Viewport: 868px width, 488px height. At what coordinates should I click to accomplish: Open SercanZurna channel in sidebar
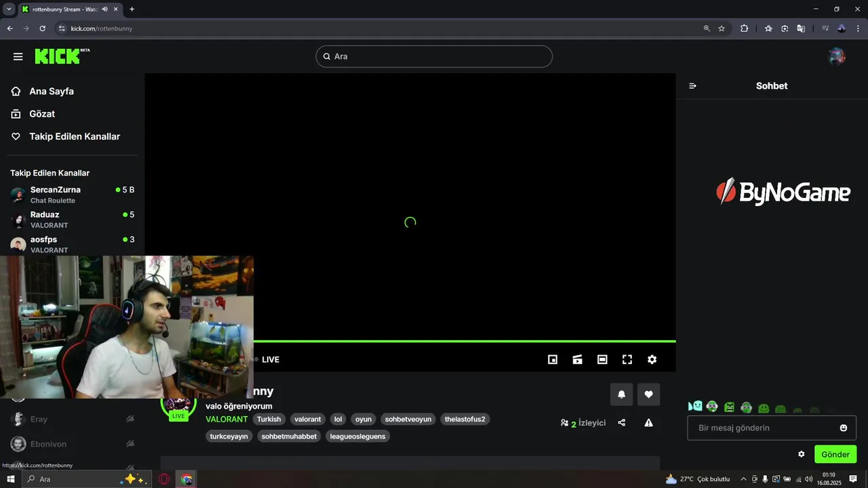point(72,195)
